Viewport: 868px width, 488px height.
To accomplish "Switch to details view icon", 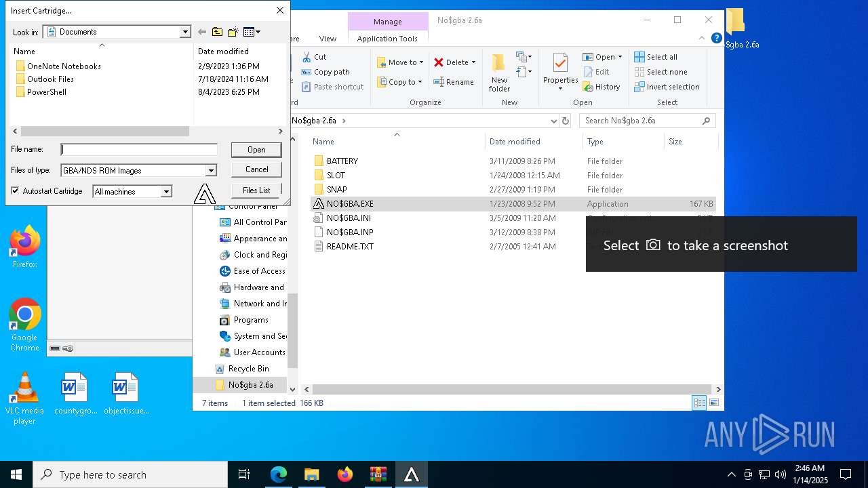I will 699,403.
